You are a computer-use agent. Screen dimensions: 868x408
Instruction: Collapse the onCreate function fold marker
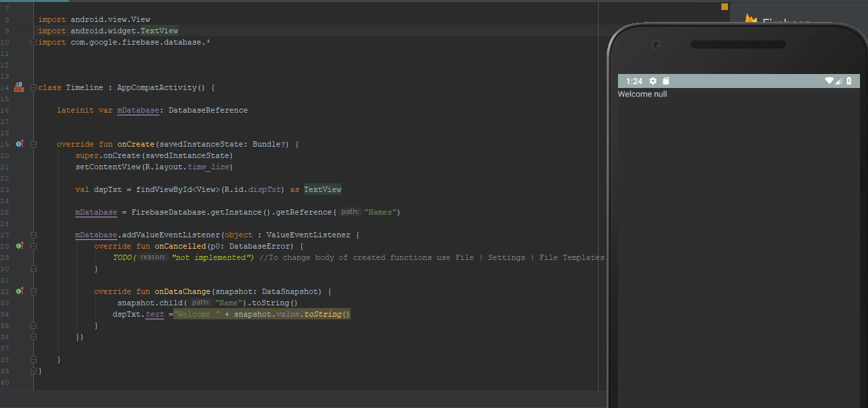coord(34,144)
